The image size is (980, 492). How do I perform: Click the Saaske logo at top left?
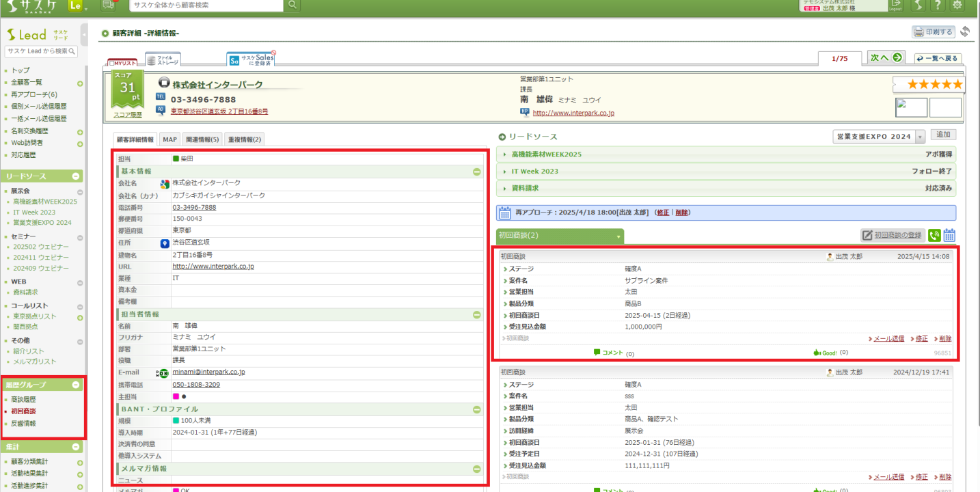pyautogui.click(x=31, y=5)
